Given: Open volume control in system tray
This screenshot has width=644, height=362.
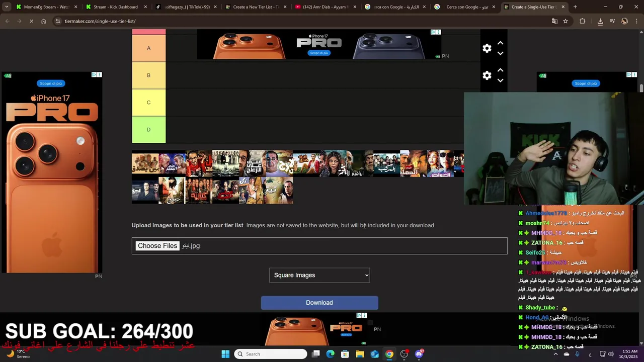Looking at the screenshot, I should coord(611,354).
